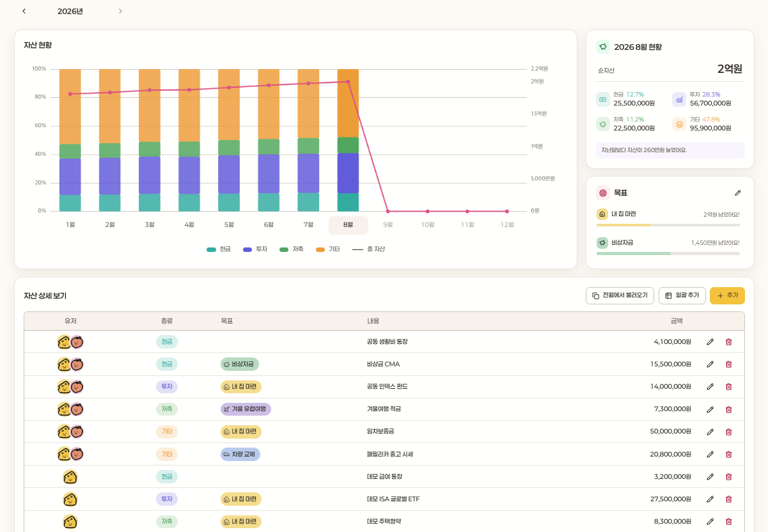Edit goals with the pencil icon

[738, 192]
